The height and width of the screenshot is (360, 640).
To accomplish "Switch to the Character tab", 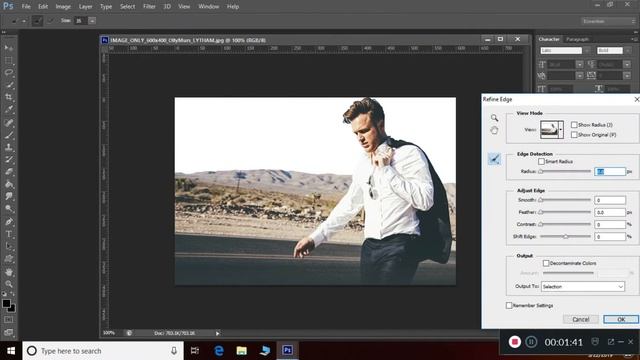I will (x=549, y=39).
